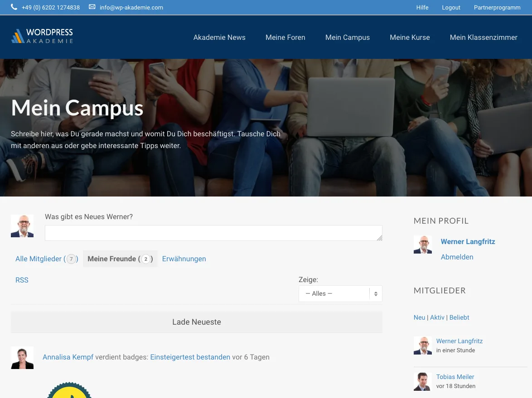Open Werner Langfritz profile name under Mein Profil
Image resolution: width=532 pixels, height=398 pixels.
point(468,242)
